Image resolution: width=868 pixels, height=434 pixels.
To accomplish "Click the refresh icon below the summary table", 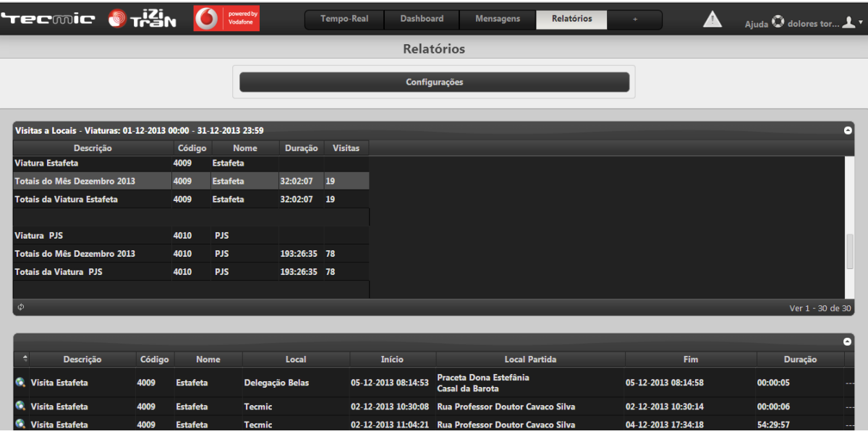I will [21, 307].
